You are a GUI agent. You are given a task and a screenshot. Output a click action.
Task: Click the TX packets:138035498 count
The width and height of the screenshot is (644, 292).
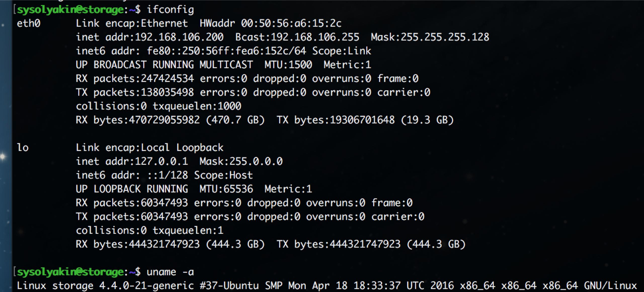point(167,92)
